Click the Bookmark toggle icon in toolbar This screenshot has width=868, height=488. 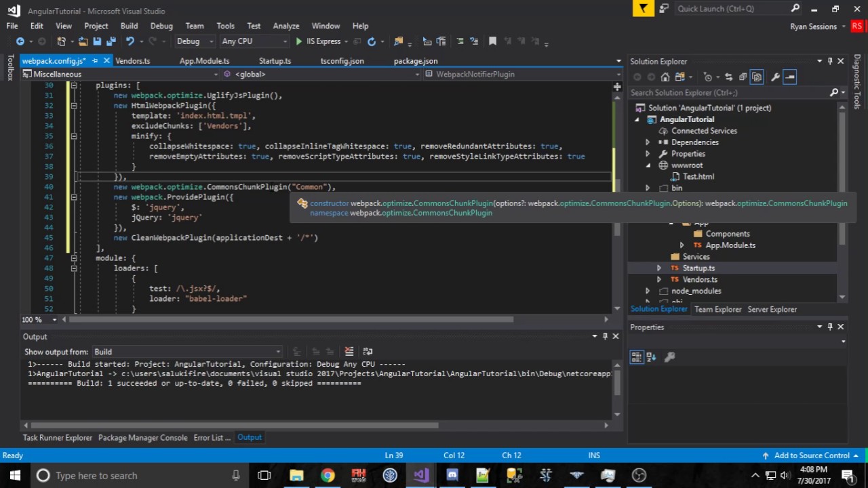tap(493, 41)
